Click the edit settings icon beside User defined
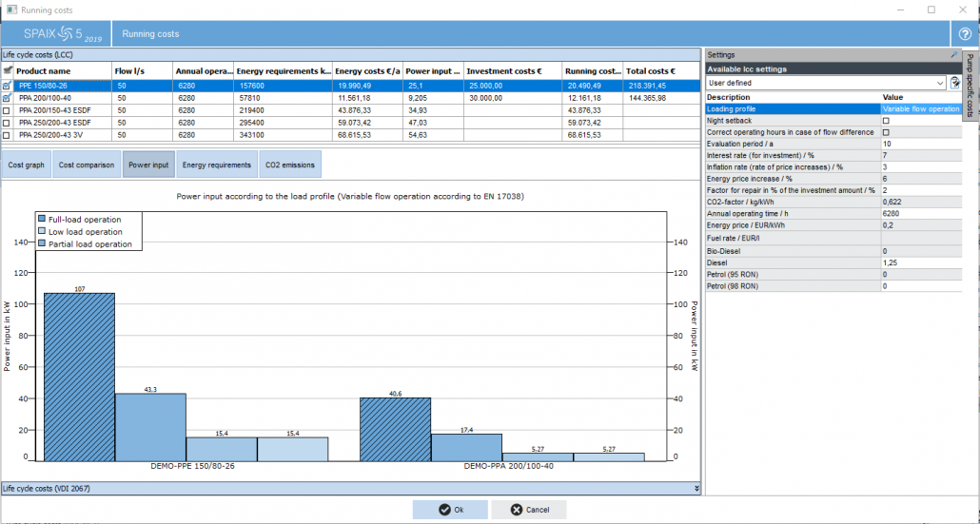Screen dimensions: 980x524 [x=955, y=83]
